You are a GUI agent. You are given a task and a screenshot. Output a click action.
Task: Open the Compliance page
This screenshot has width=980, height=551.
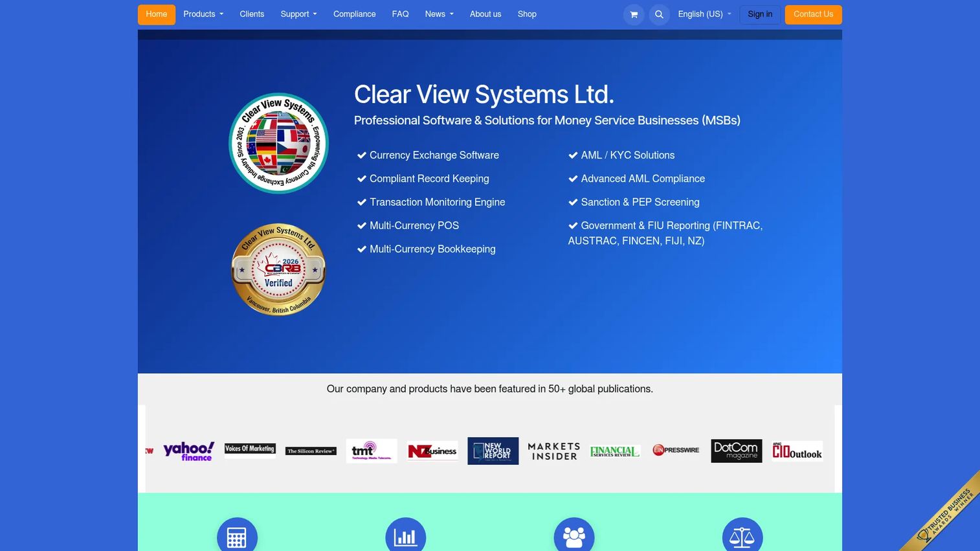point(354,14)
